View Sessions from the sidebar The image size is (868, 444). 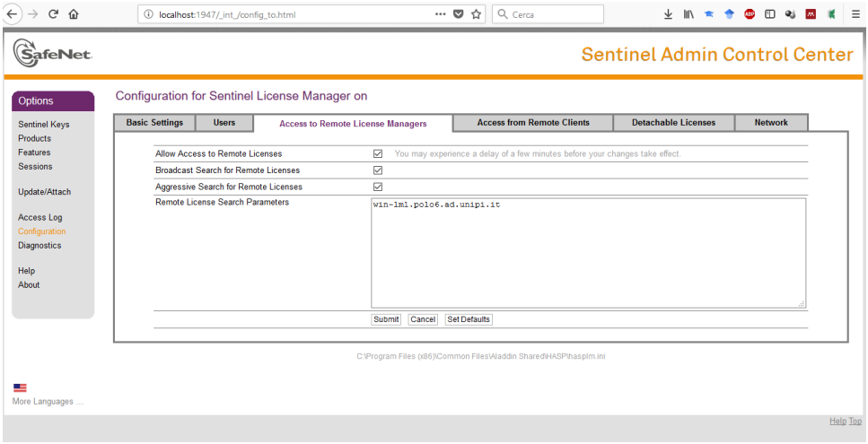[x=35, y=167]
